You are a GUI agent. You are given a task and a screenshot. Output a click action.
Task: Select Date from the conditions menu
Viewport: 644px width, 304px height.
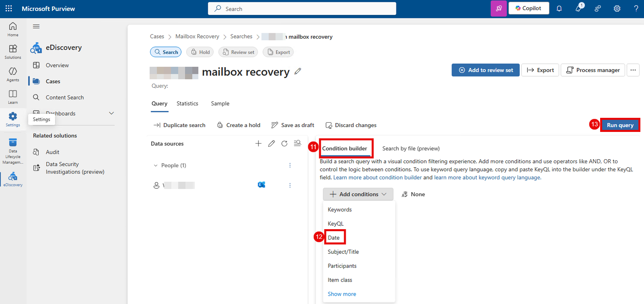tap(334, 238)
